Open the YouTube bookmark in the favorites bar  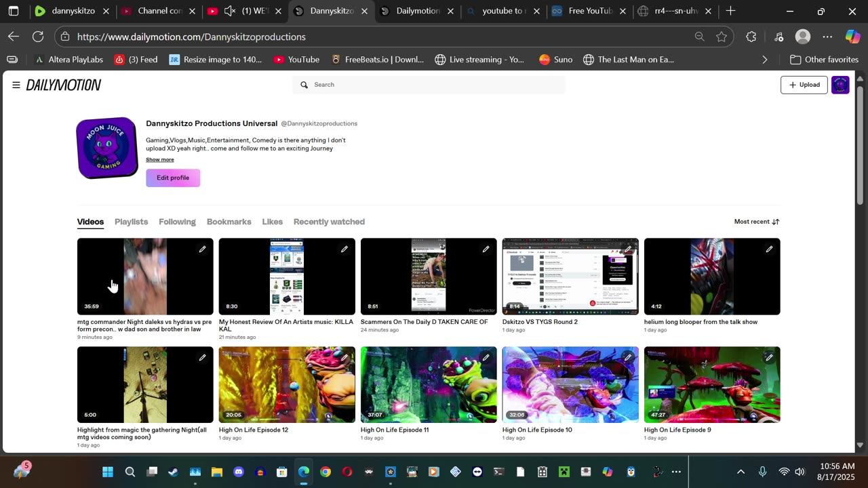pos(296,60)
